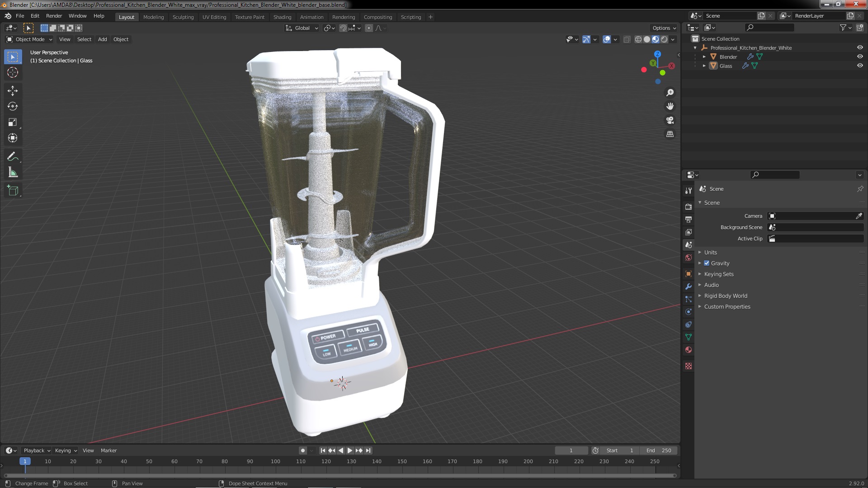Open the Render menu

click(x=54, y=16)
